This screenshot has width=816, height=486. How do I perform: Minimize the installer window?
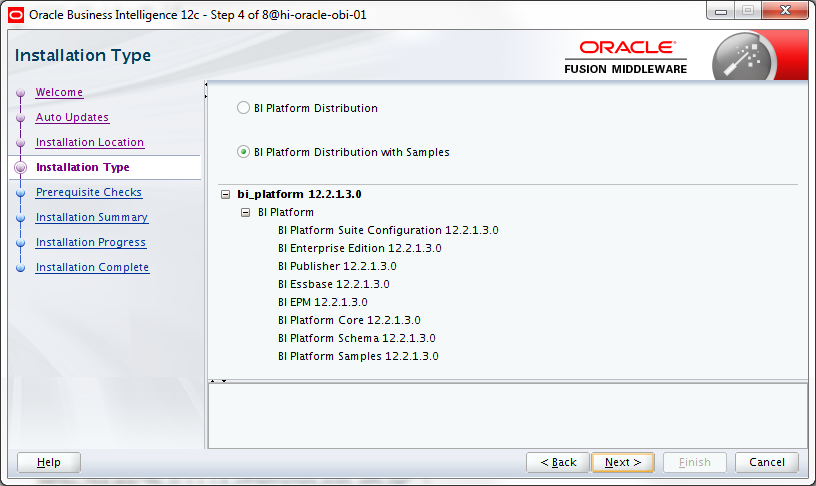point(721,11)
